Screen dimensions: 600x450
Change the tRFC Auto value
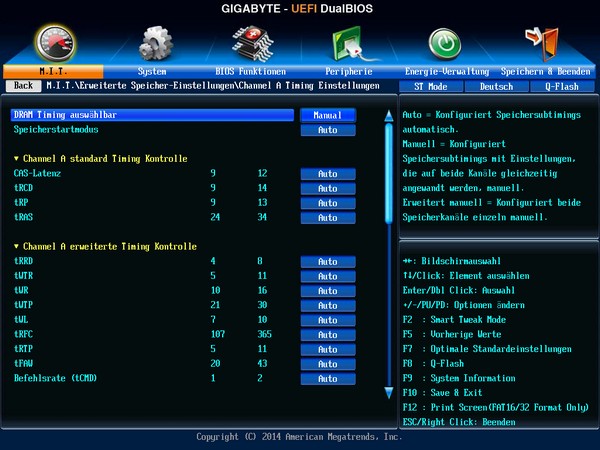click(328, 334)
